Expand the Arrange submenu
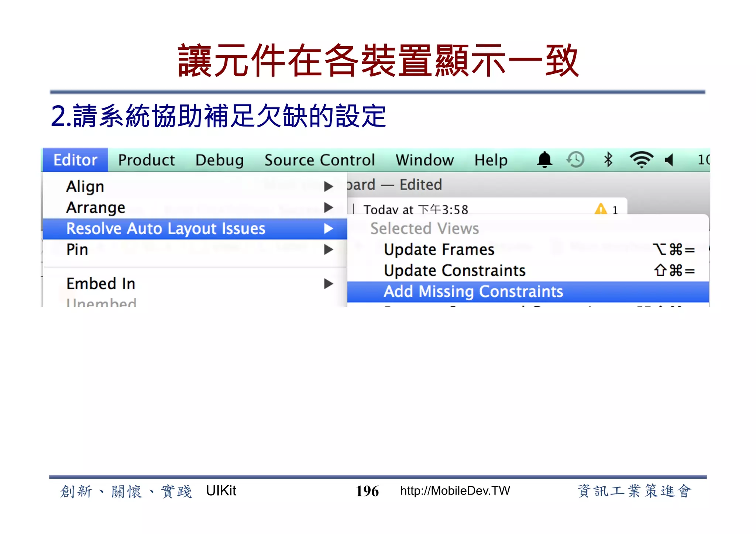This screenshot has width=756, height=534. pos(195,207)
